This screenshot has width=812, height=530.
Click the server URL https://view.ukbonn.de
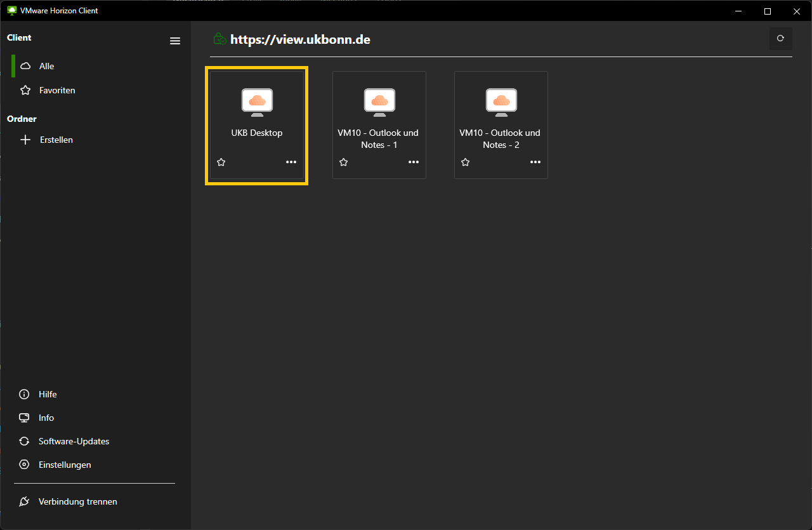pyautogui.click(x=300, y=39)
